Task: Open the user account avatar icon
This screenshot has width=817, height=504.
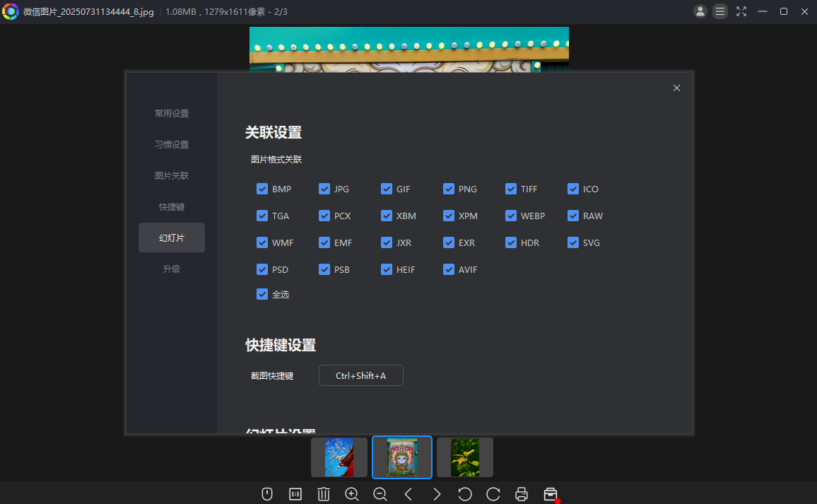Action: (x=700, y=11)
